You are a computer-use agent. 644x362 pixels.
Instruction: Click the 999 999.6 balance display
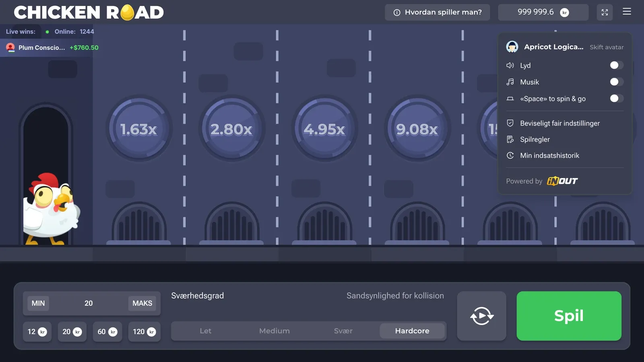point(543,12)
